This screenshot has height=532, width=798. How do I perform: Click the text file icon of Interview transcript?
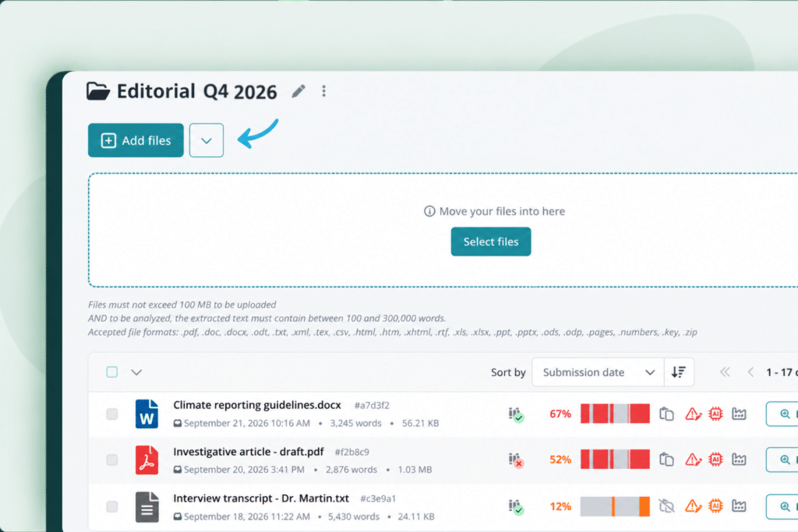(147, 506)
